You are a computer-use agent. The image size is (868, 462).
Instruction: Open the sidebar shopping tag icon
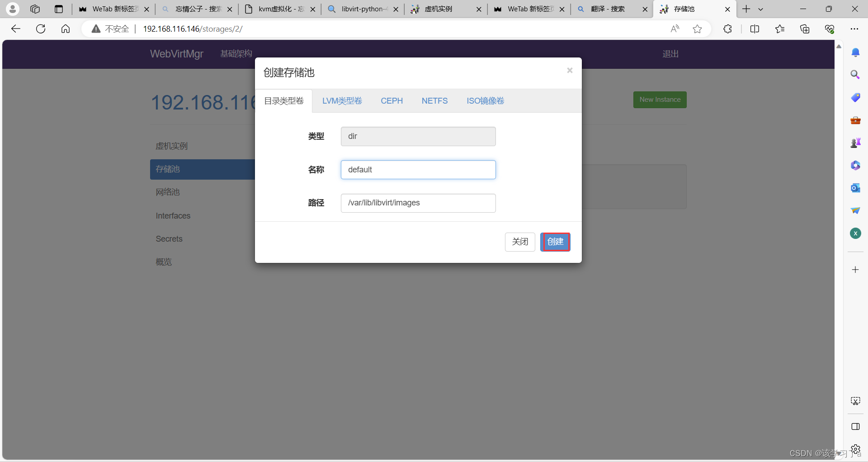pos(855,97)
